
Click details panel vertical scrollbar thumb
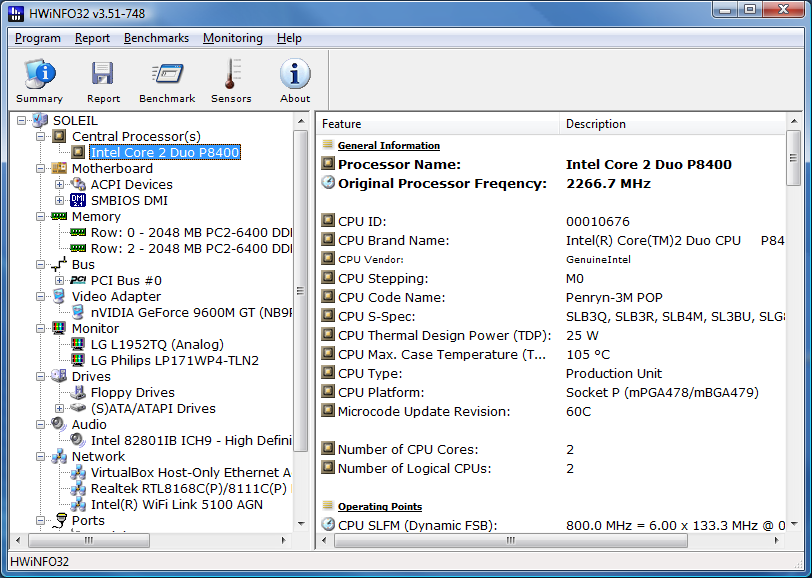pos(793,158)
